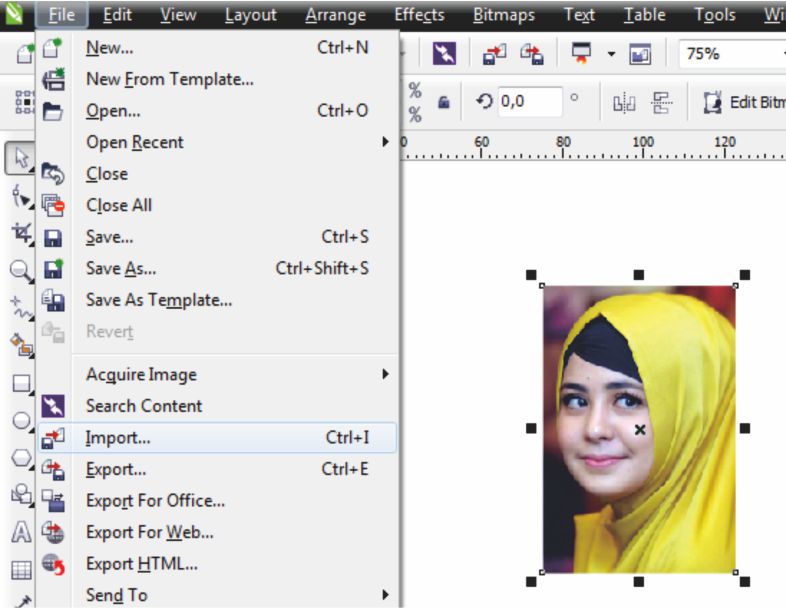Select the Crop tool
The image size is (786, 608).
point(22,234)
